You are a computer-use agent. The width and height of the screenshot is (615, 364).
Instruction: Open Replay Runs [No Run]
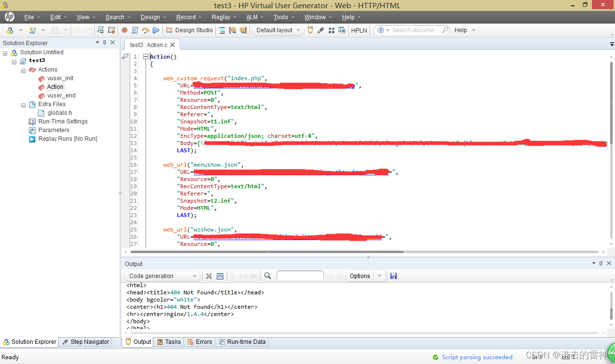point(68,139)
